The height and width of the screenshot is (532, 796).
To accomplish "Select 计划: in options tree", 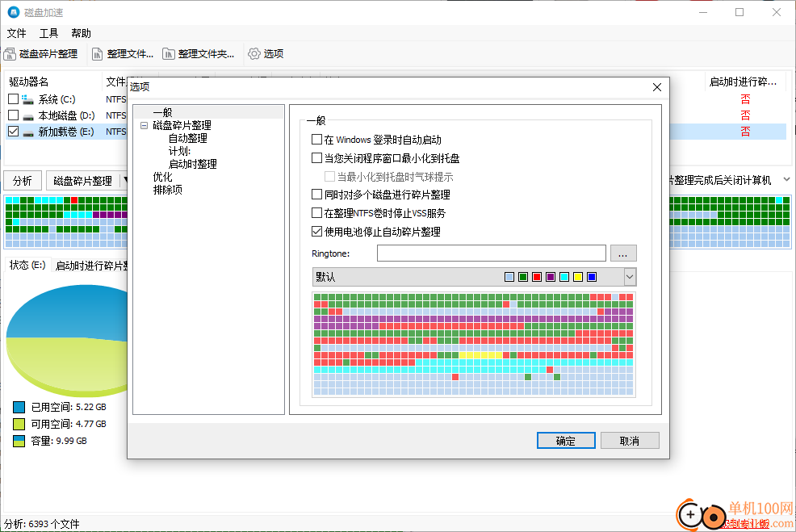I will click(x=179, y=151).
